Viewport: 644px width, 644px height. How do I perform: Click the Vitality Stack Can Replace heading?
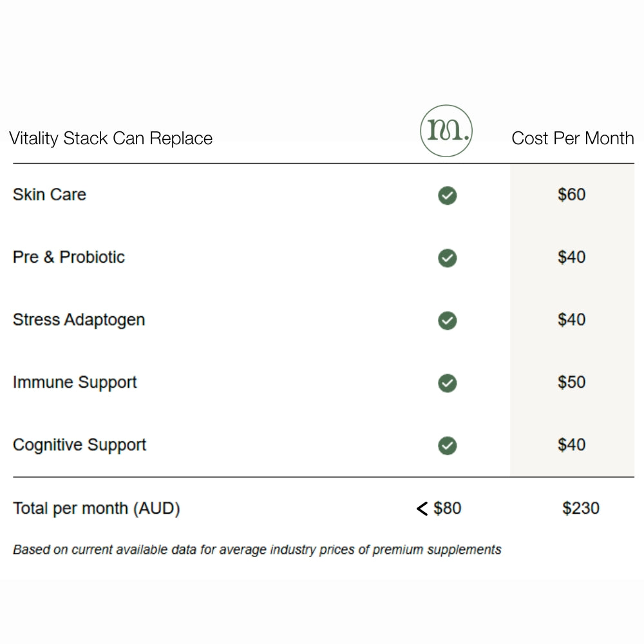[x=111, y=138]
